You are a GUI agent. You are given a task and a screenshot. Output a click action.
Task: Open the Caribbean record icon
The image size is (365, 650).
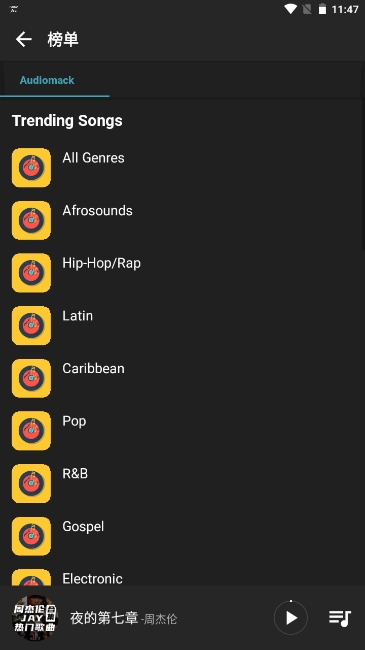click(32, 378)
